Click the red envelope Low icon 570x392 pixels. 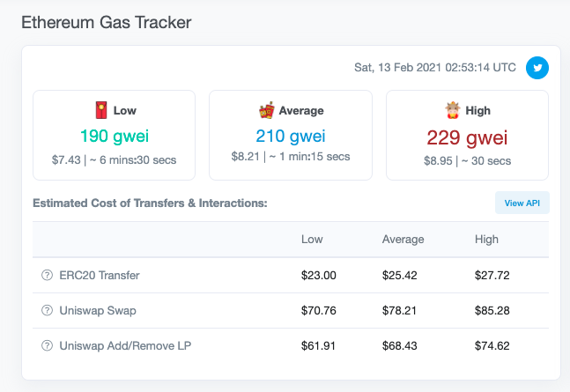point(101,110)
